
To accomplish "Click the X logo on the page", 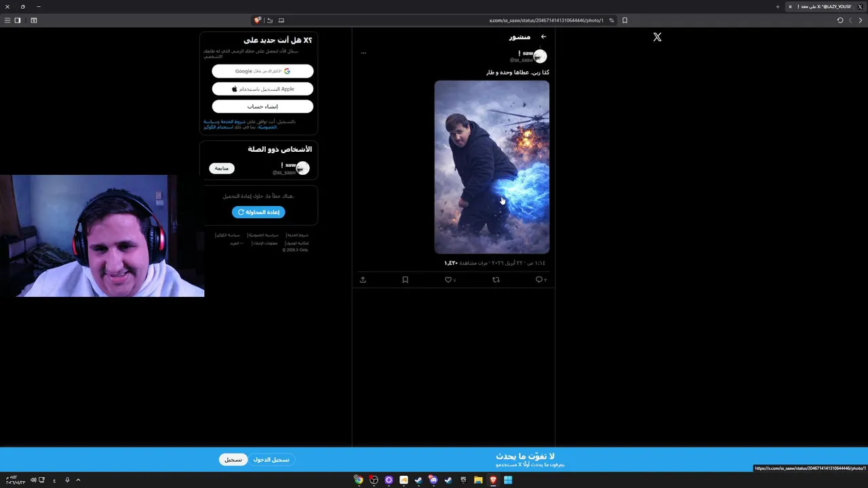I will [x=657, y=37].
